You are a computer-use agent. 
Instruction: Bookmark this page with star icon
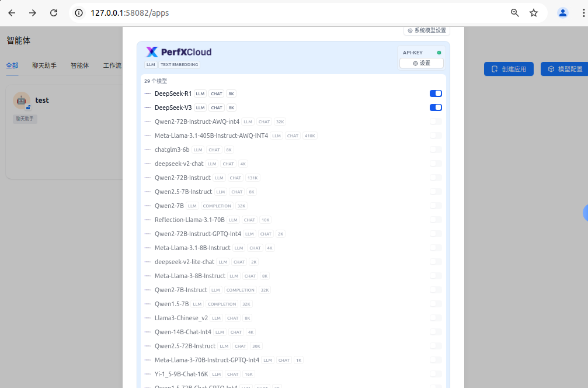[x=533, y=13]
